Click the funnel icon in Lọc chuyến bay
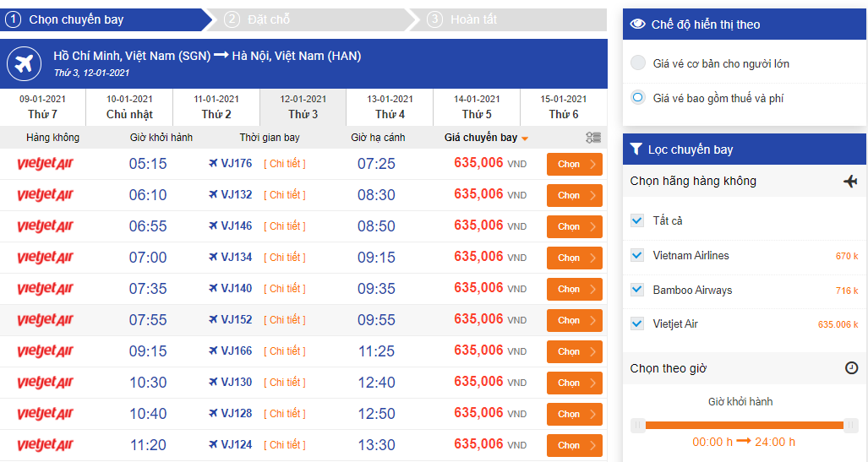 636,149
